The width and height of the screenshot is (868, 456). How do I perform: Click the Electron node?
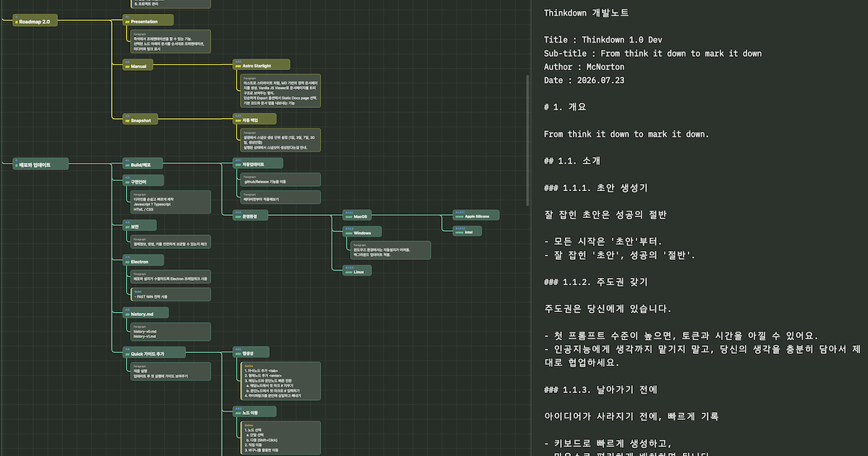pyautogui.click(x=143, y=261)
